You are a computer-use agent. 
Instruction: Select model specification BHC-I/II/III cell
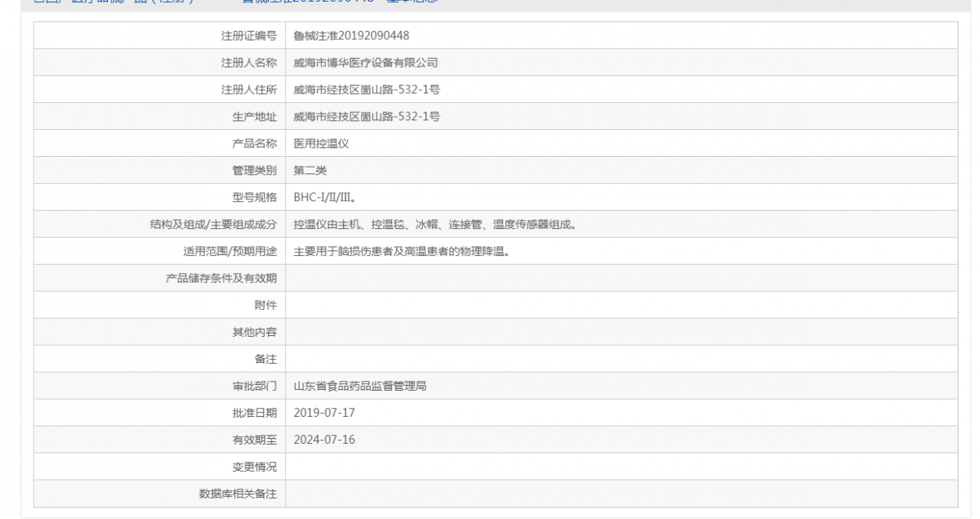(327, 197)
